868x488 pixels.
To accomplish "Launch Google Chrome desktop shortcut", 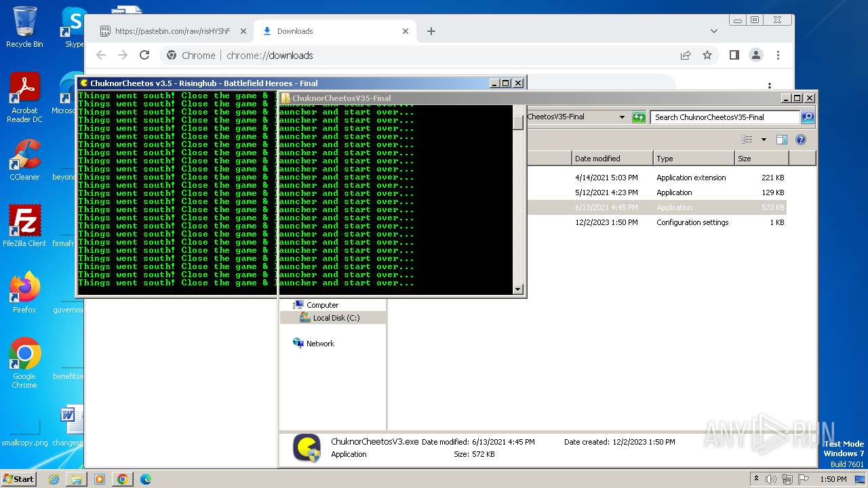I will click(x=24, y=363).
